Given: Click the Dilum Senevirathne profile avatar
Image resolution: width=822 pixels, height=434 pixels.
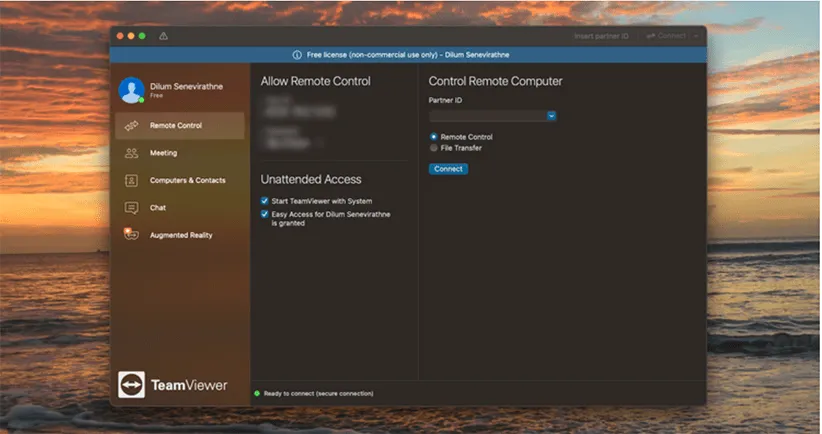Looking at the screenshot, I should (x=131, y=91).
